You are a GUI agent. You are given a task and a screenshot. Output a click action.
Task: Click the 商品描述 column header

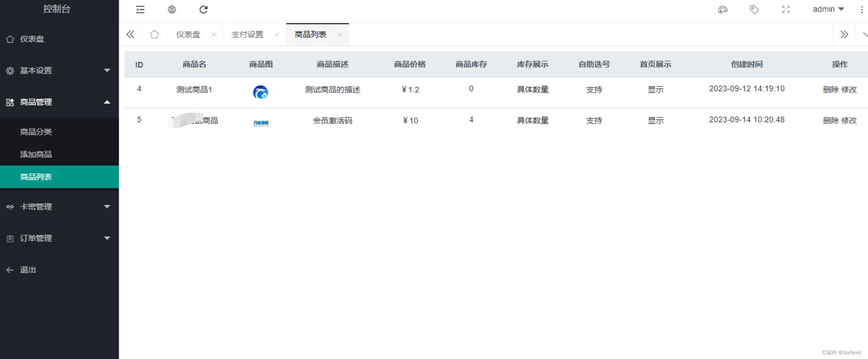[332, 64]
